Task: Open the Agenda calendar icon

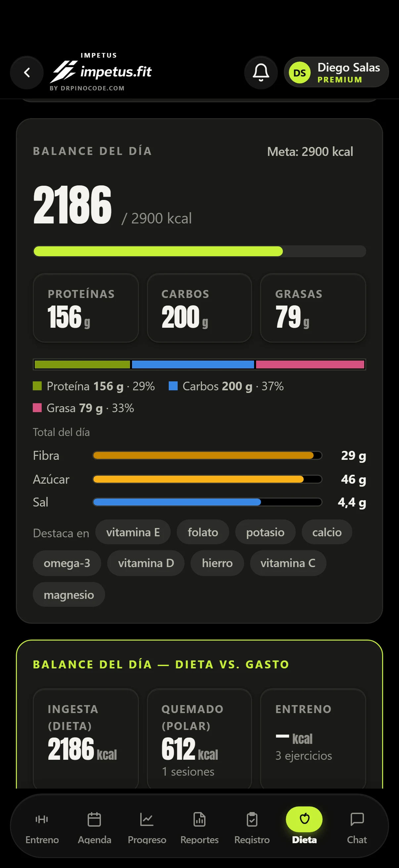Action: (x=94, y=819)
